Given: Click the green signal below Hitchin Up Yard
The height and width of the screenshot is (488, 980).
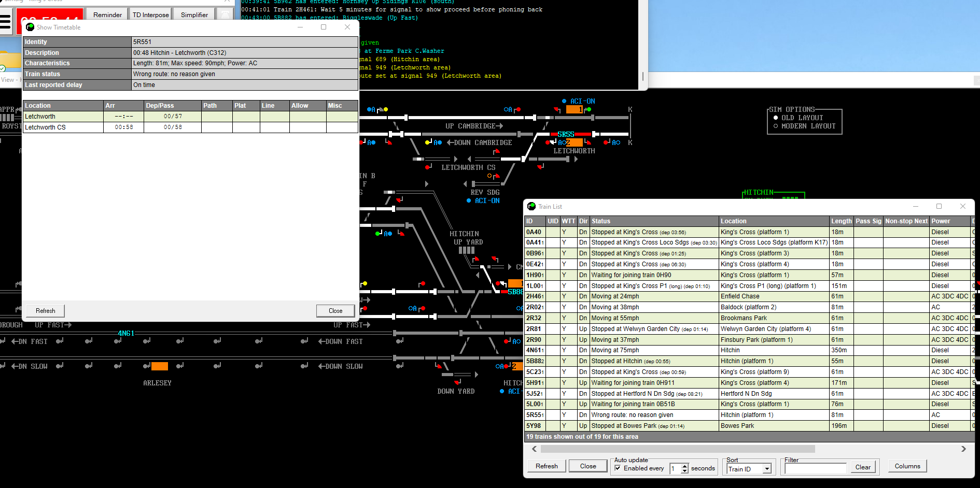Looking at the screenshot, I should [x=378, y=234].
